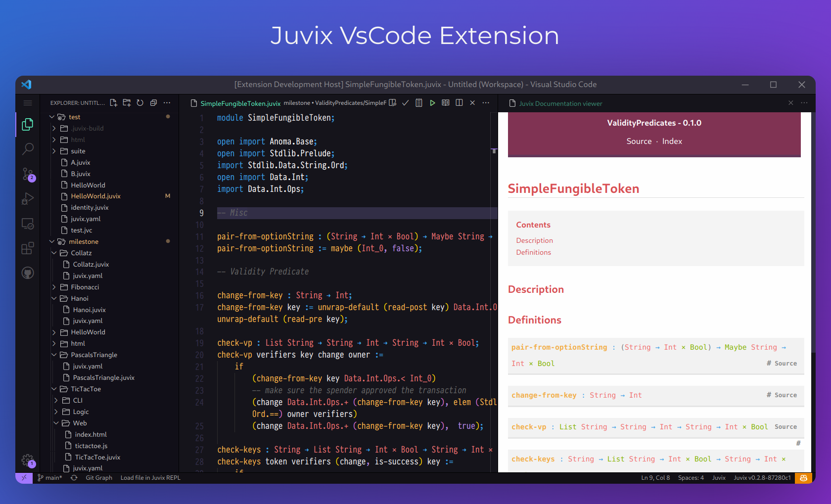This screenshot has height=504, width=831.
Task: Open the Search sidebar view
Action: click(x=27, y=149)
